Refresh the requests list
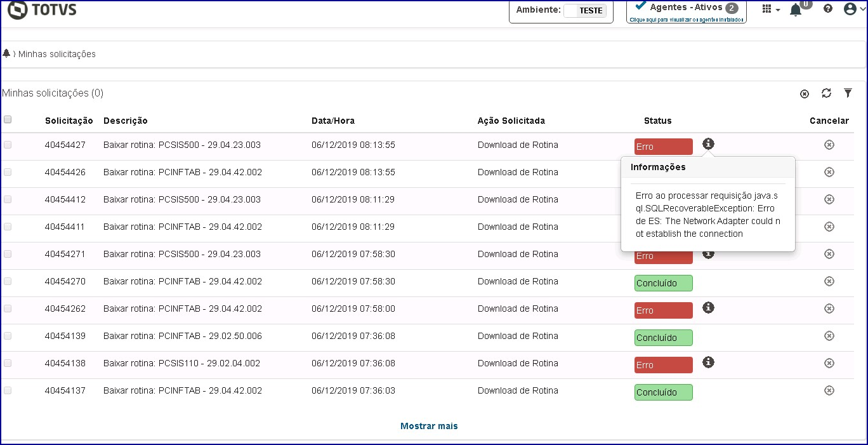The width and height of the screenshot is (868, 445). click(x=826, y=93)
